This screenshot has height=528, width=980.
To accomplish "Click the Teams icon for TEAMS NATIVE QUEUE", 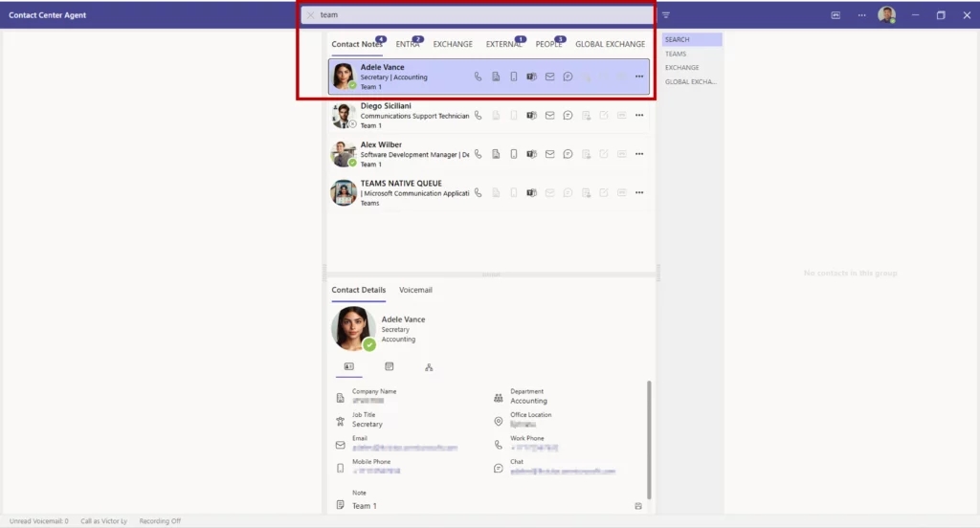I will pyautogui.click(x=531, y=192).
